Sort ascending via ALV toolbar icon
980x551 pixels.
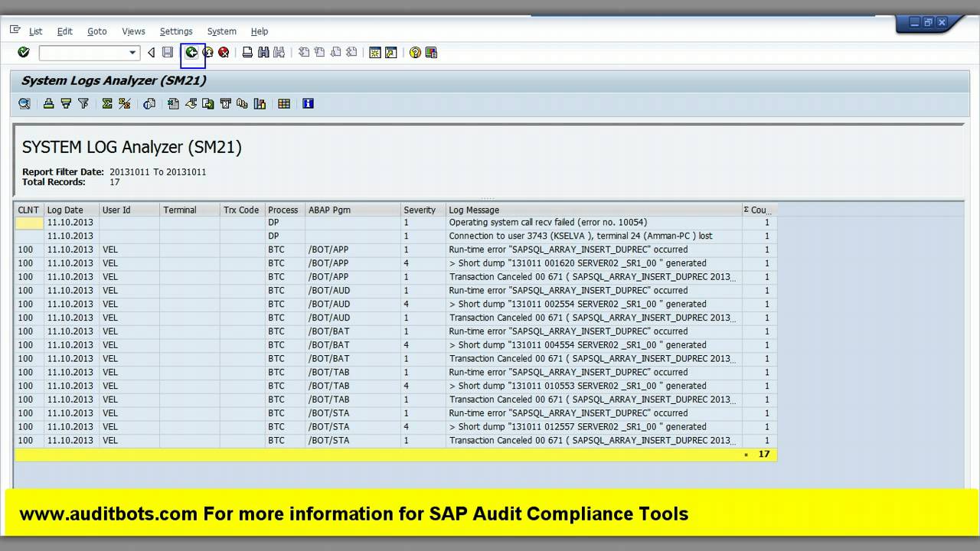[x=48, y=103]
